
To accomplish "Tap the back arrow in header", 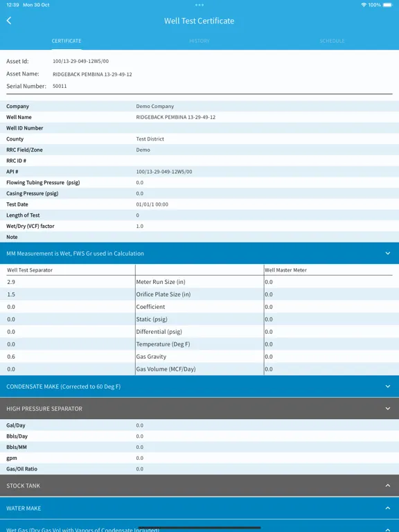I will coord(9,21).
